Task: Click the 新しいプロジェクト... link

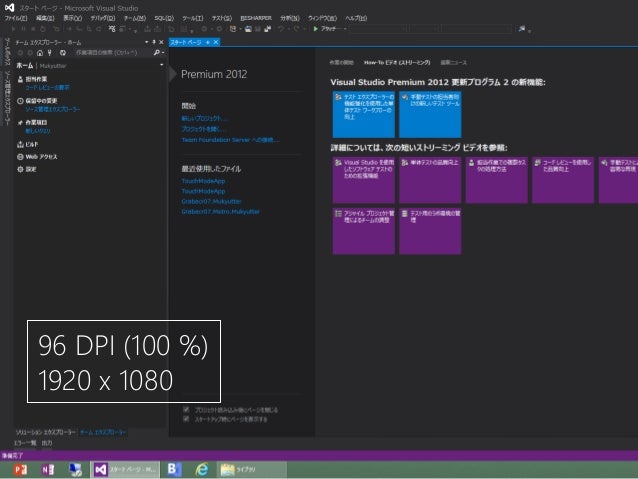Action: pos(205,120)
